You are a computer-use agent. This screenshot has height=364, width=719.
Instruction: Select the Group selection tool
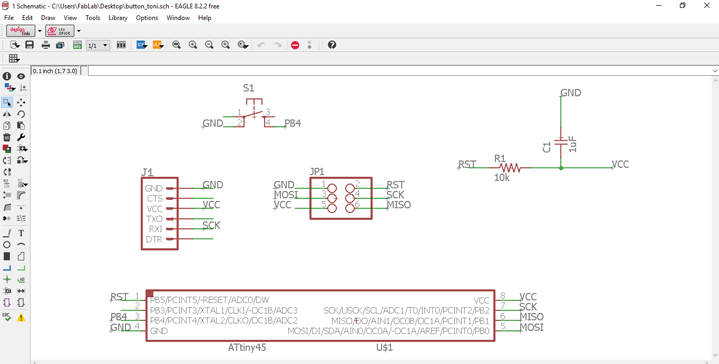[7, 102]
